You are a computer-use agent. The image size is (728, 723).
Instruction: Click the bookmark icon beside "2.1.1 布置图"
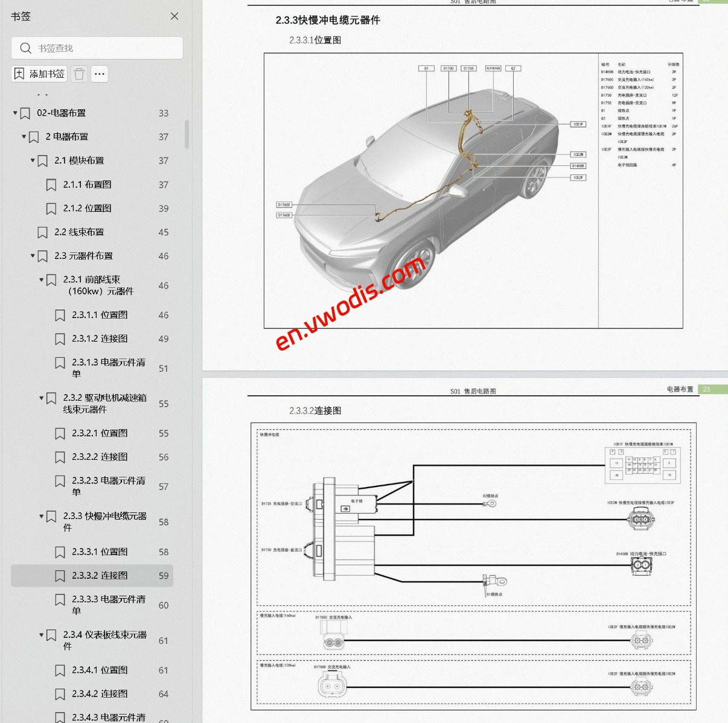tap(51, 184)
